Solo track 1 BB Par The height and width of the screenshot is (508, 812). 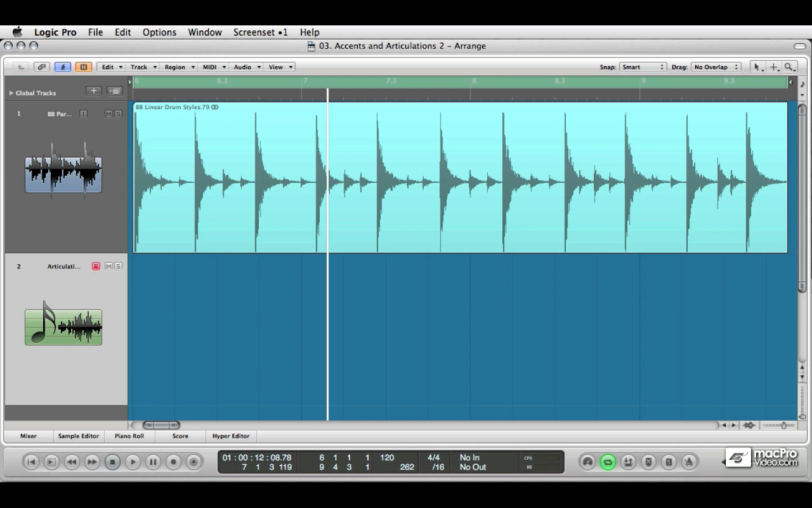(118, 114)
